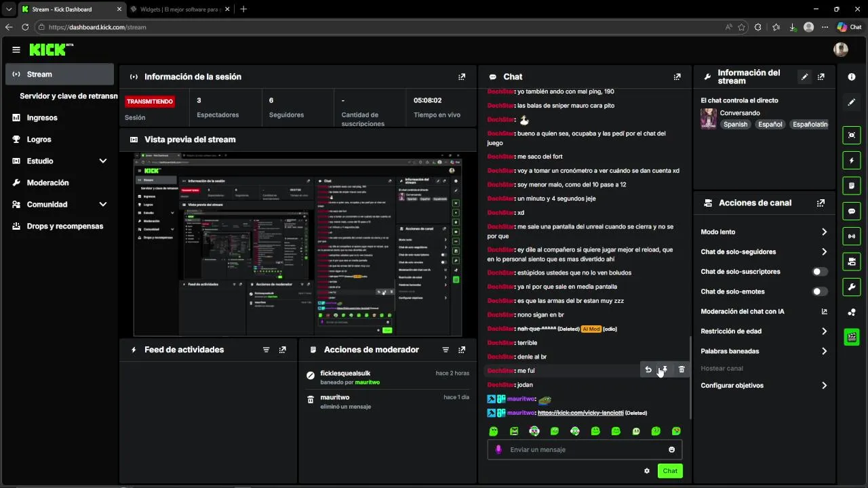Click the info icon in right sidebar
This screenshot has width=868, height=488.
[852, 77]
